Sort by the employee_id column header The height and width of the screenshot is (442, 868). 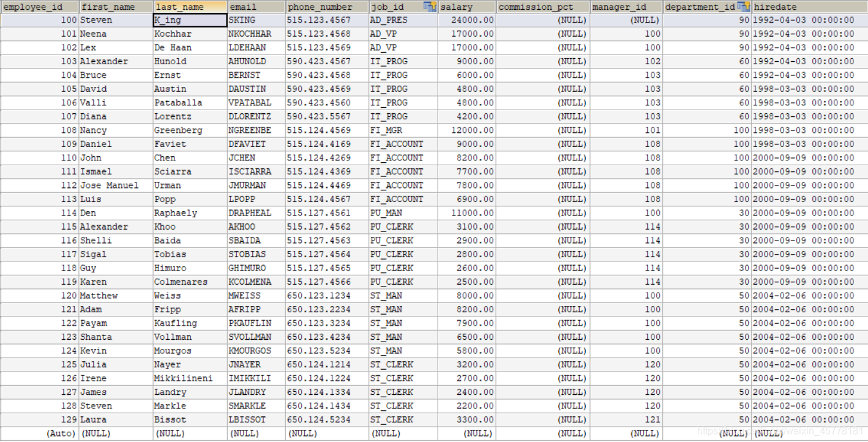point(40,7)
